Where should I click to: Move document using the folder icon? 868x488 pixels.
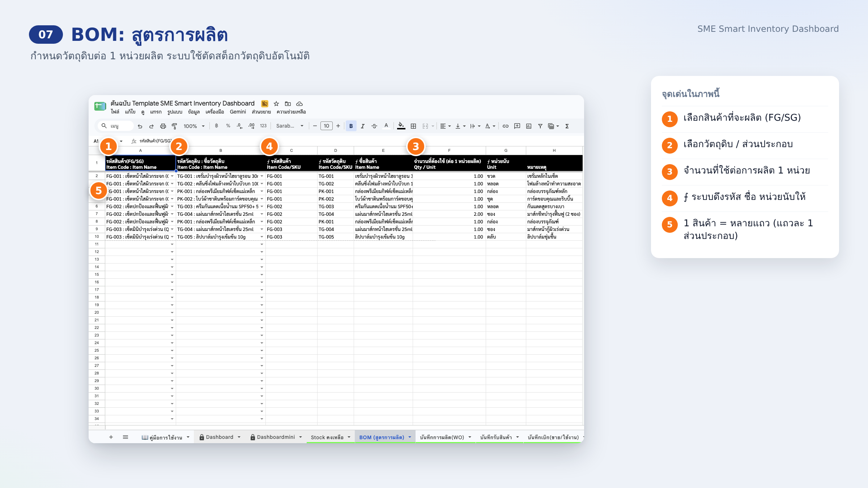(288, 104)
